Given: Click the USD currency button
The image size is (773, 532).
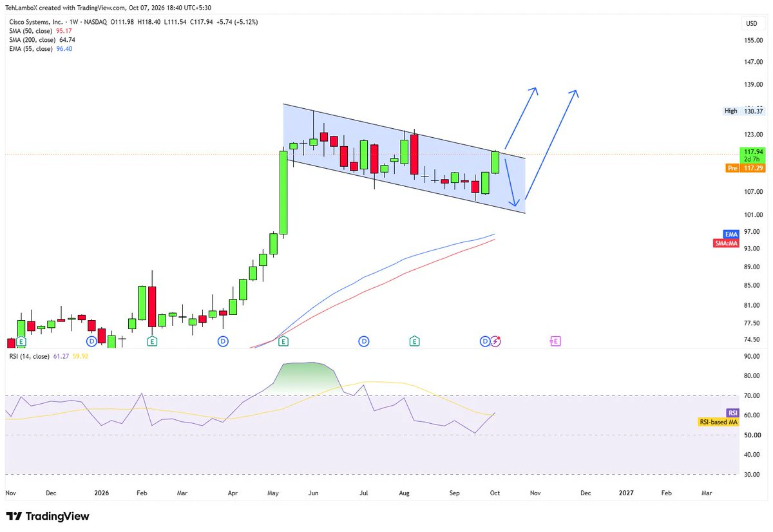Looking at the screenshot, I should click(751, 24).
